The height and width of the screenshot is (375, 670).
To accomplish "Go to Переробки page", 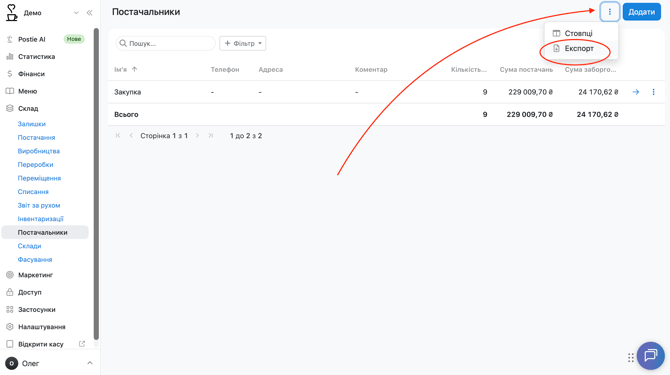I will [x=35, y=165].
